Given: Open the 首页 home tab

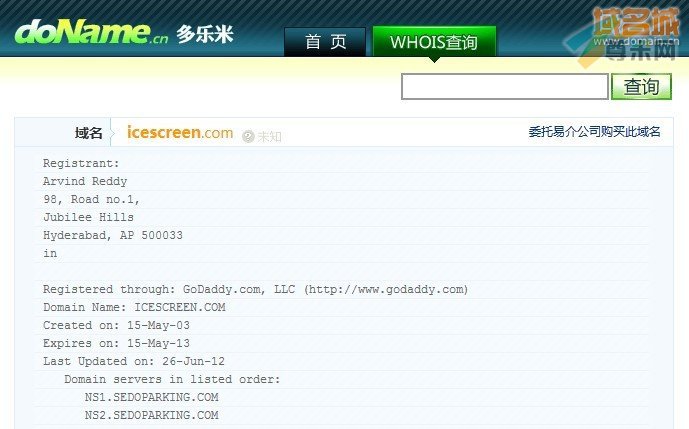Looking at the screenshot, I should (x=325, y=42).
